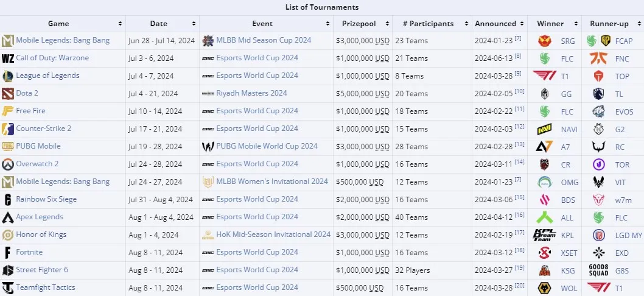Click the citation [10] in the Dota 2 row
Image resolution: width=644 pixels, height=296 pixels.
point(520,91)
